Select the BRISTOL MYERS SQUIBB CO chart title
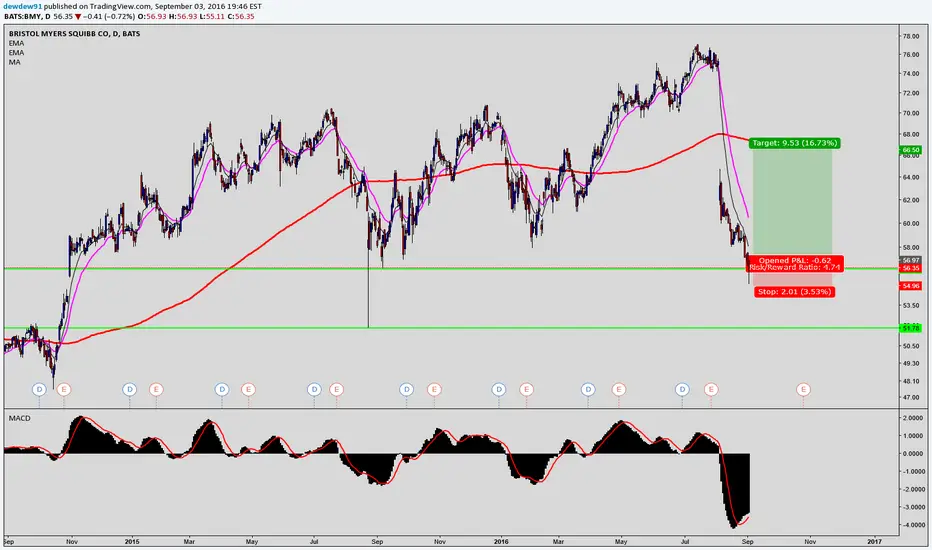The image size is (932, 550). [x=74, y=34]
